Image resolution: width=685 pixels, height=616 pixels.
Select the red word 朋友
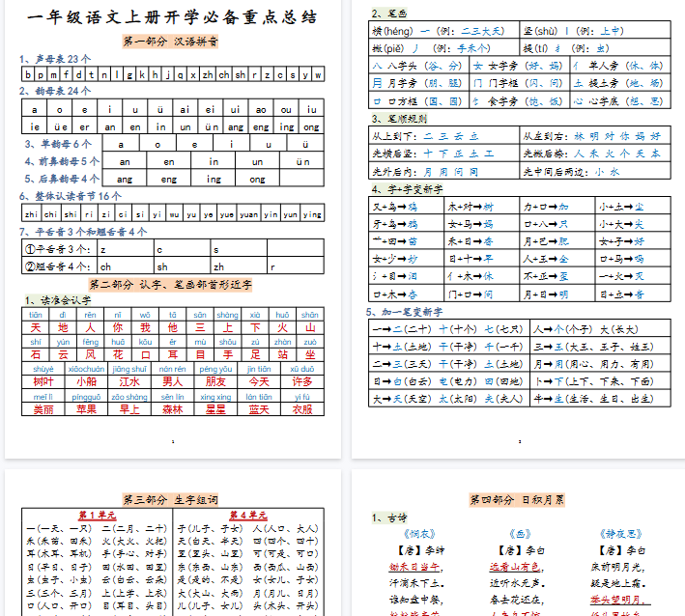click(x=215, y=382)
